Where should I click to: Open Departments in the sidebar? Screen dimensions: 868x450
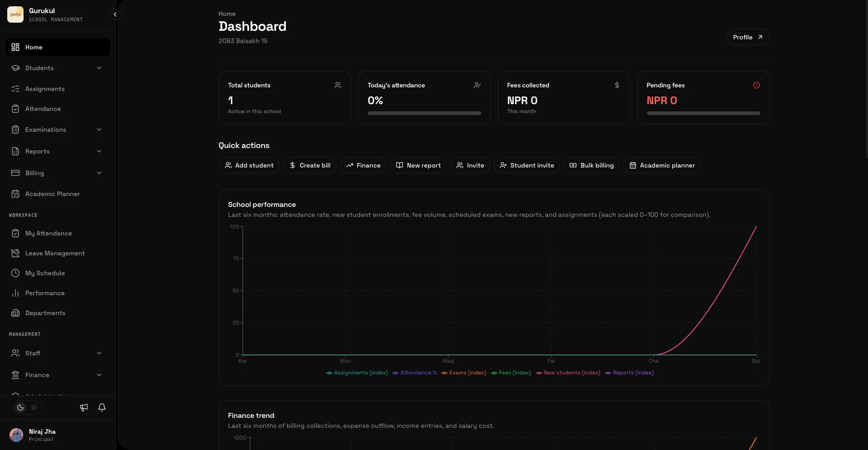[x=58, y=313]
